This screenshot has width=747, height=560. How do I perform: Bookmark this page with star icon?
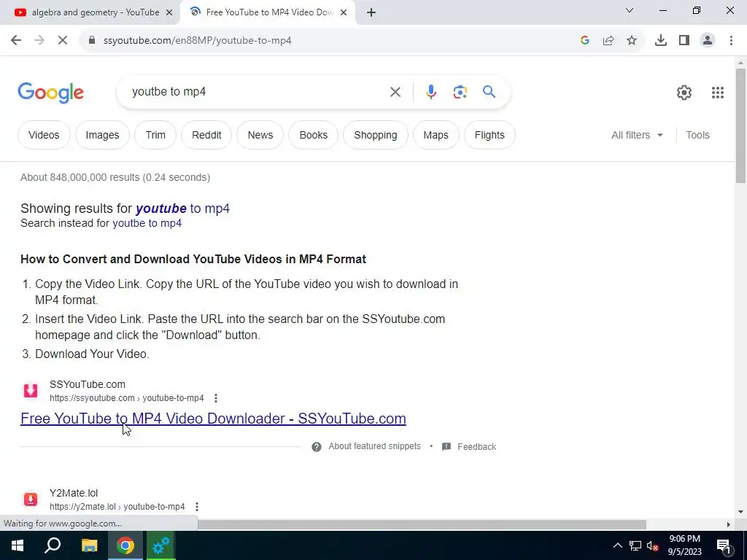pos(632,41)
